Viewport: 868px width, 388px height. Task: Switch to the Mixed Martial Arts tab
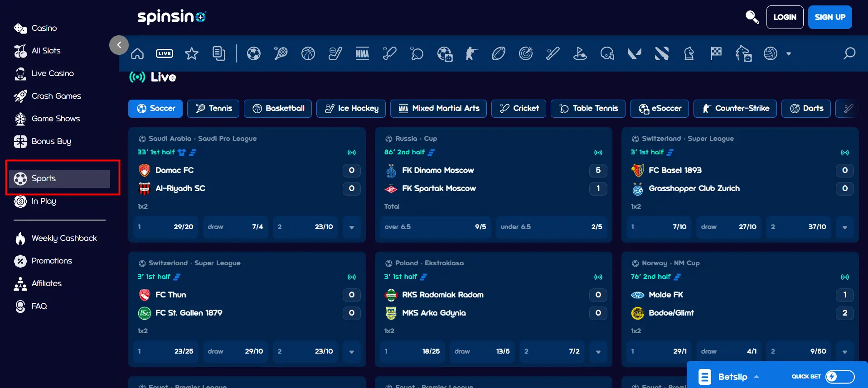[438, 109]
